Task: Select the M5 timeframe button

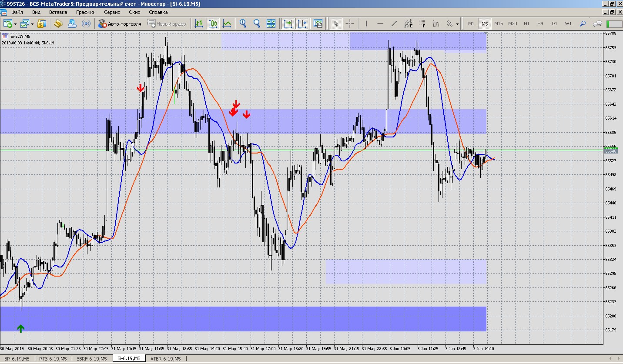Action: pyautogui.click(x=485, y=23)
